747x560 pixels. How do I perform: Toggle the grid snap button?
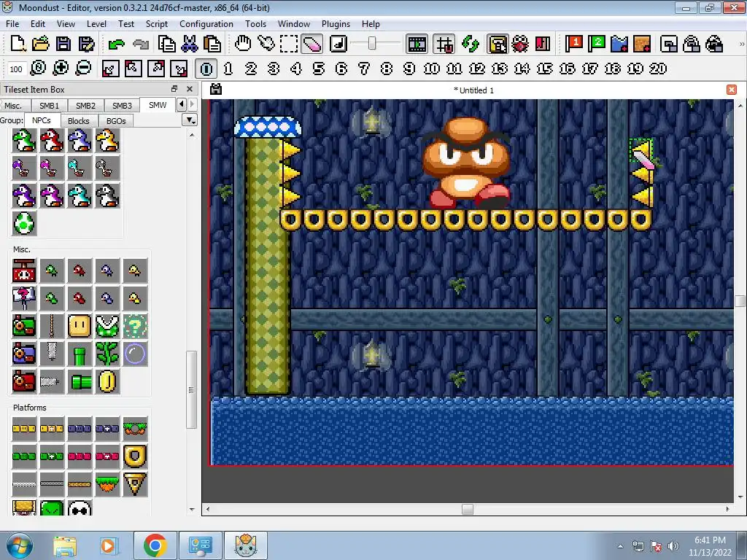click(x=444, y=44)
